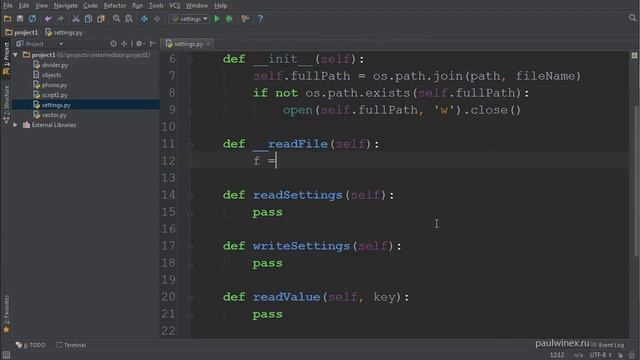Screen dimensions: 640x360
Task: Click the Undo arrow icon
Action: coord(48,19)
